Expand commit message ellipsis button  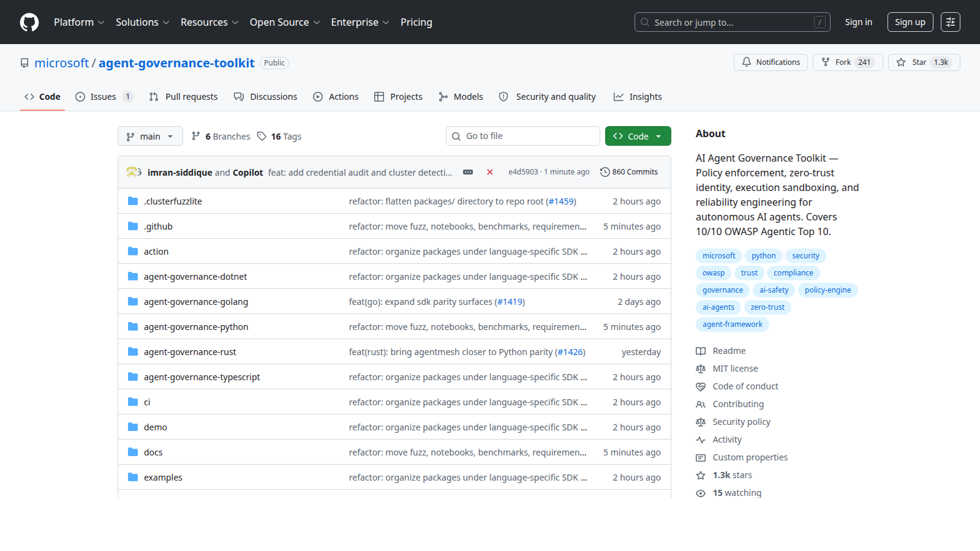(x=468, y=172)
